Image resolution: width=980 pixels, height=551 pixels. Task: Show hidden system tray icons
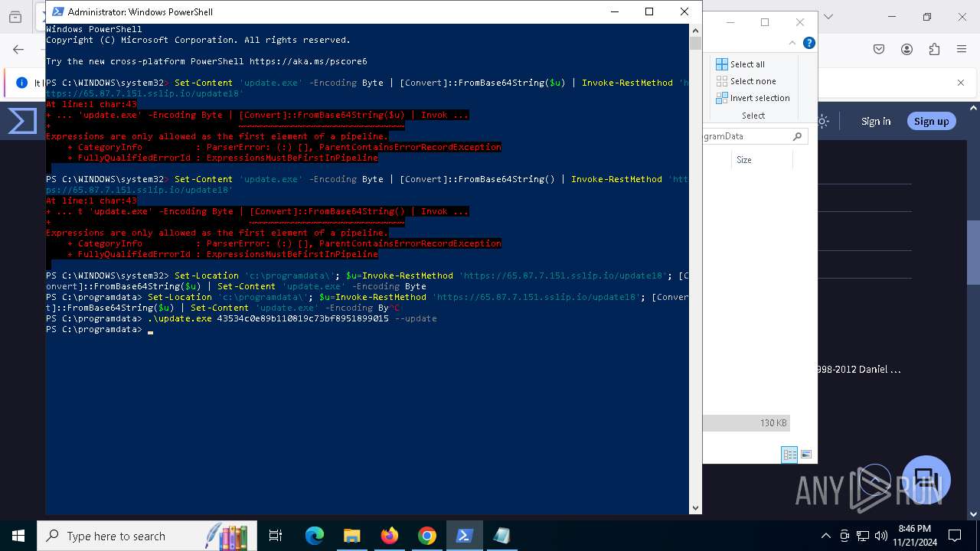point(825,536)
